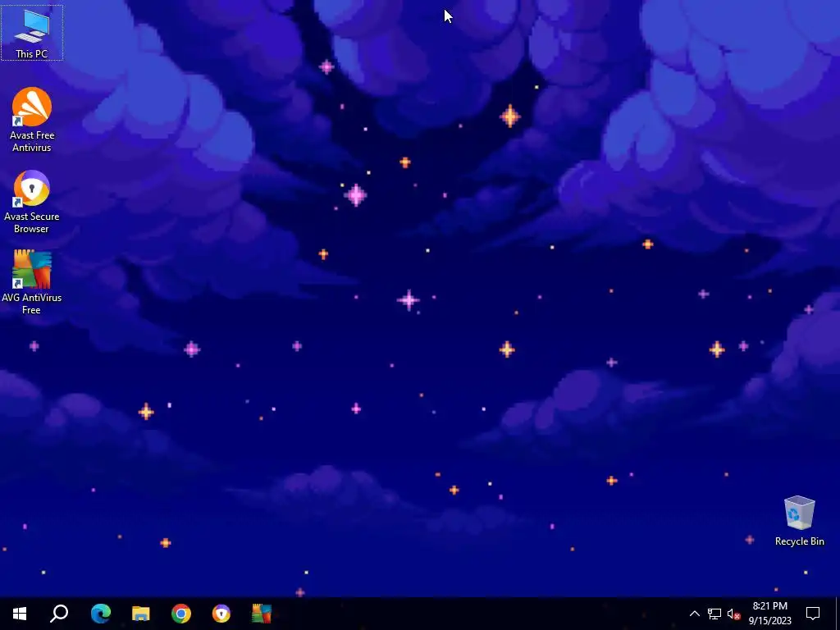Open the muted volume tray icon

pos(733,614)
